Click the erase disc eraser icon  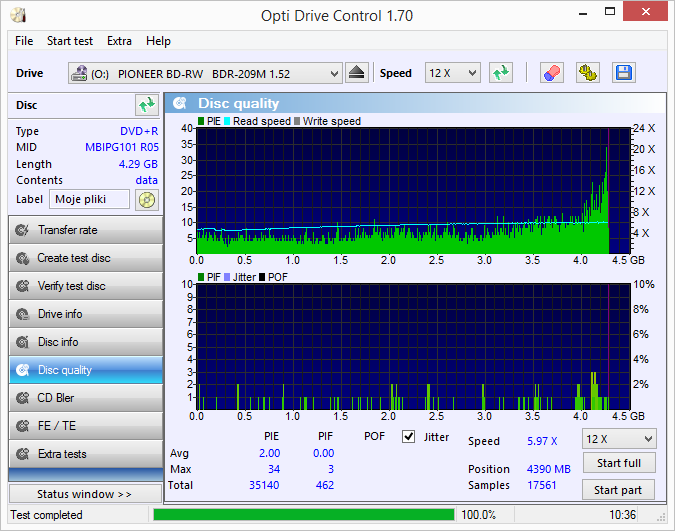coord(552,73)
